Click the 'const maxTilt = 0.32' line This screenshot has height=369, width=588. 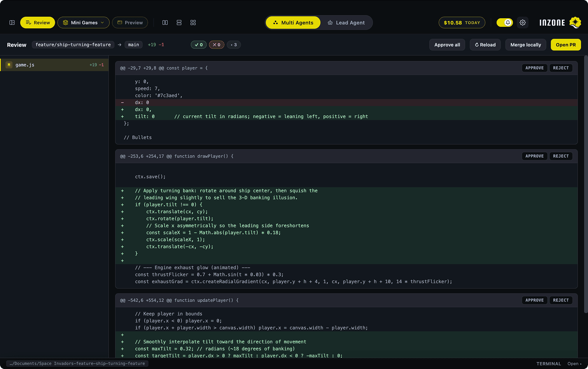click(346, 349)
